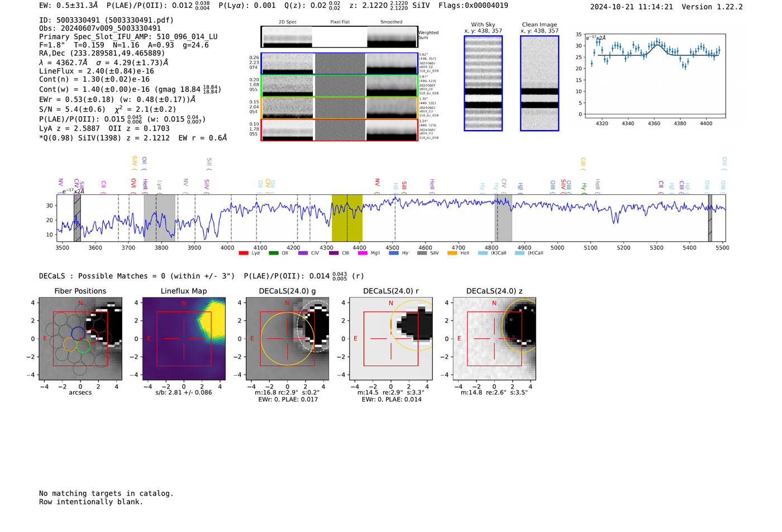Image resolution: width=782 pixels, height=532 pixels.
Task: Click the green fiber circle in Fiber Positions
Action: tap(83, 346)
